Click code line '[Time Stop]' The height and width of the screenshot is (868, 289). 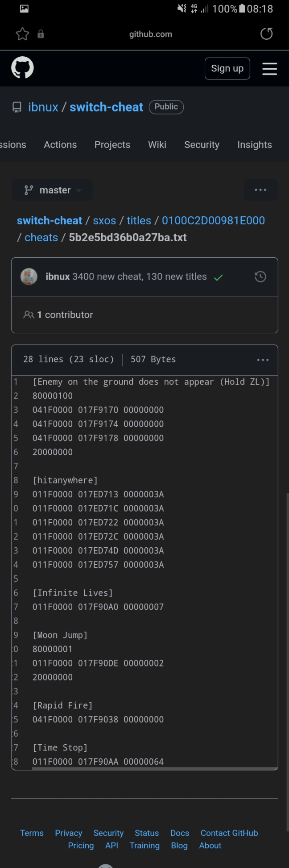60,748
